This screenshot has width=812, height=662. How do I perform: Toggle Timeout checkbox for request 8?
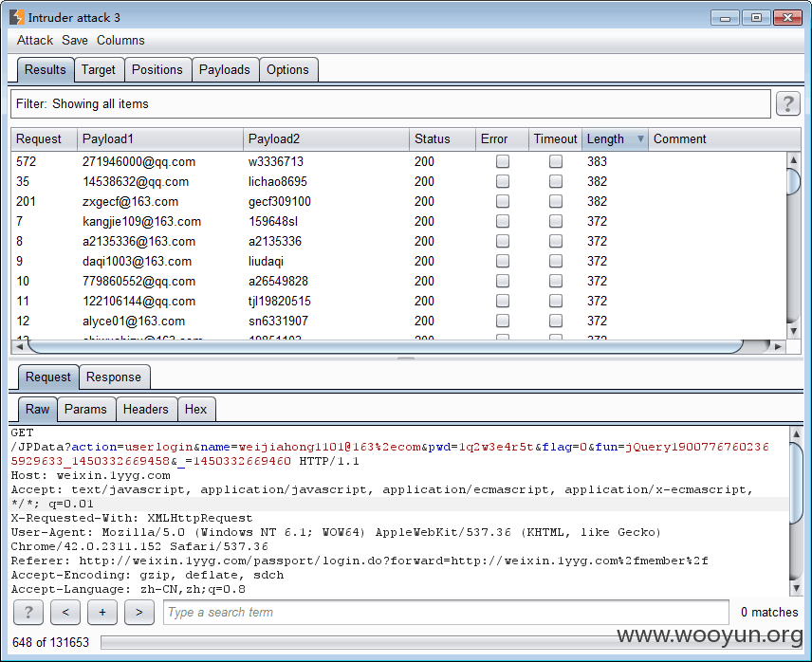click(556, 241)
